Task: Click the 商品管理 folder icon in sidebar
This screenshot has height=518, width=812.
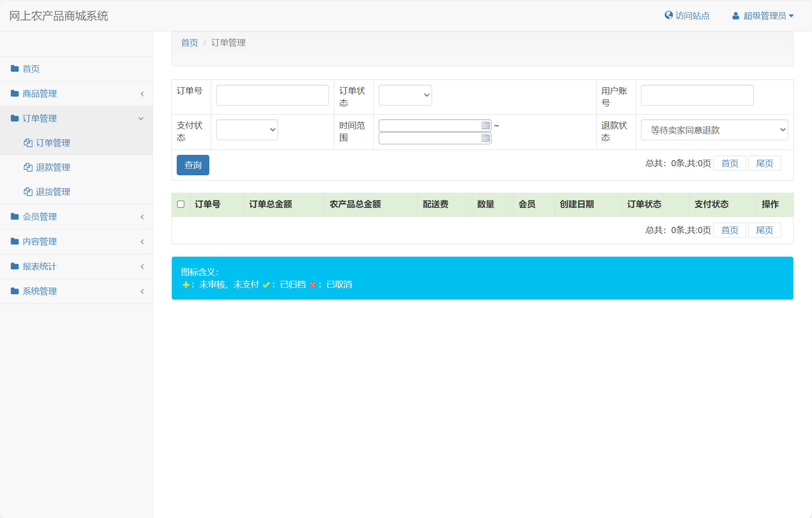Action: (x=14, y=93)
